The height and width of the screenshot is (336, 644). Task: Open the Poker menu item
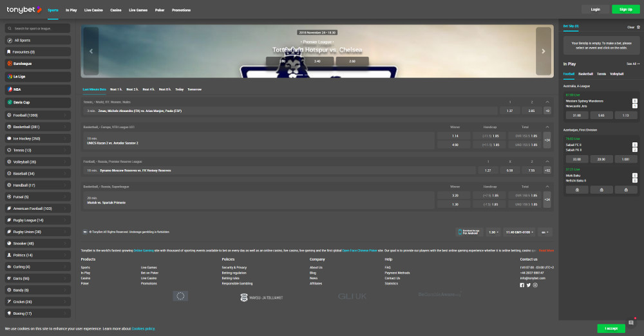point(160,10)
